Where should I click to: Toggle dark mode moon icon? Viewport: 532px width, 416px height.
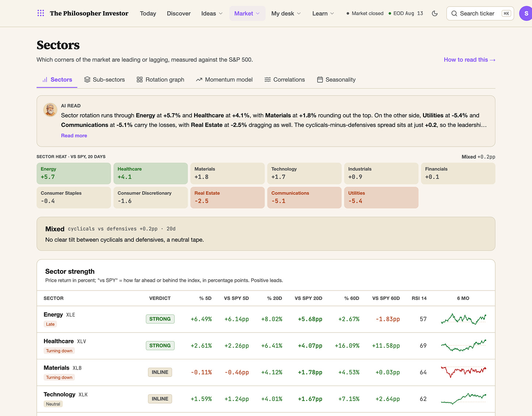(x=434, y=14)
